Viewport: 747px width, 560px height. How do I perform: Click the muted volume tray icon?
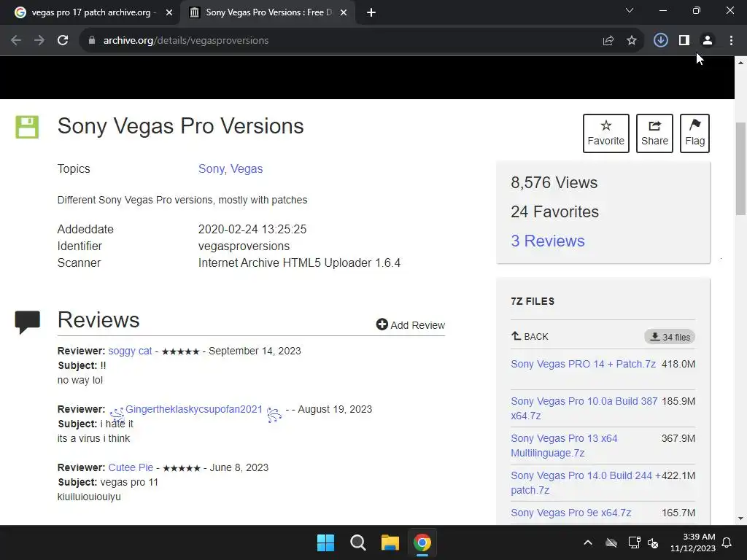pyautogui.click(x=653, y=542)
